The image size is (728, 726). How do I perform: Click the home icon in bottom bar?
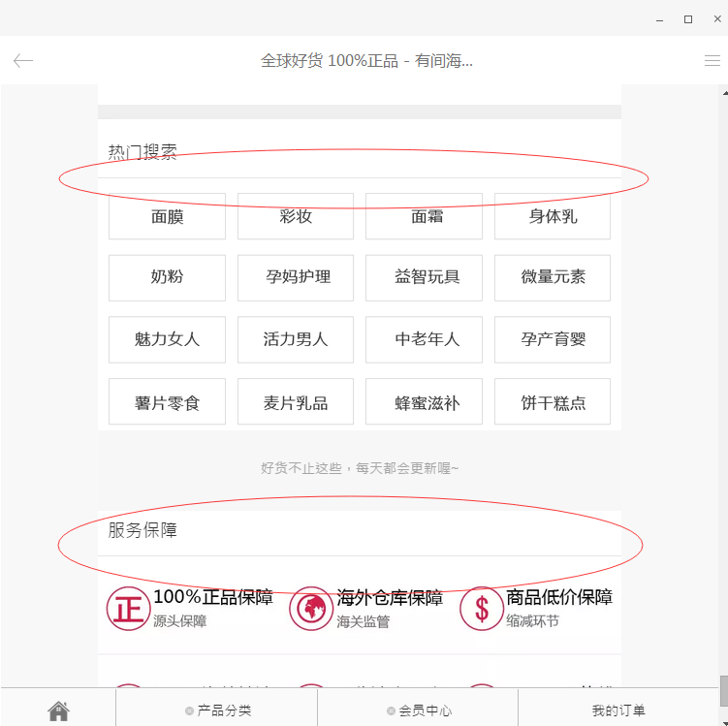click(x=58, y=710)
